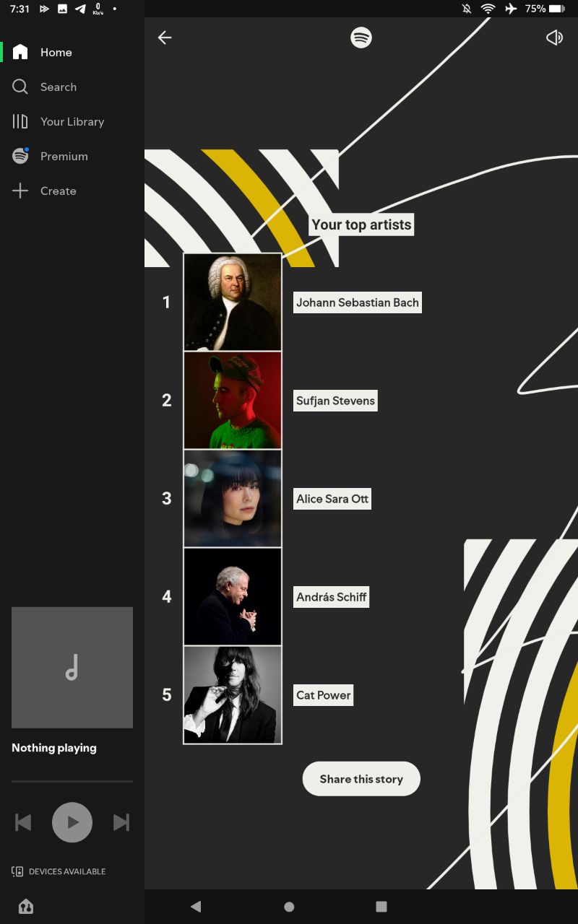Open the Alice Sara Ott photo

pyautogui.click(x=233, y=498)
